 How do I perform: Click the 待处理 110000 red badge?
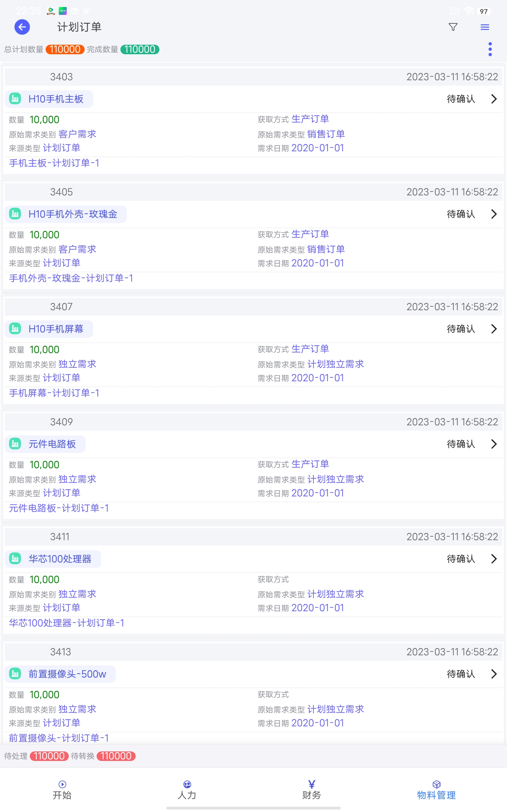tap(49, 756)
